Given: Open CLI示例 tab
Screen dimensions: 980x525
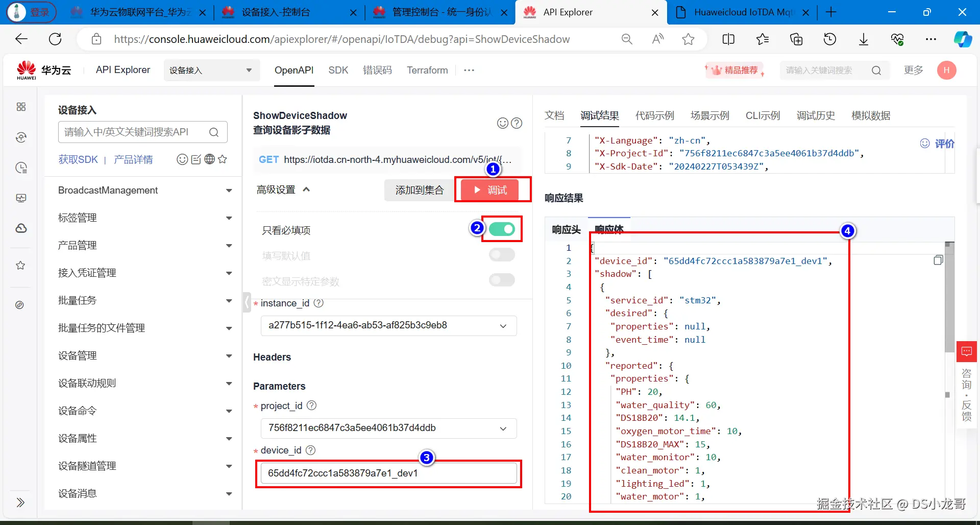Looking at the screenshot, I should pyautogui.click(x=763, y=116).
